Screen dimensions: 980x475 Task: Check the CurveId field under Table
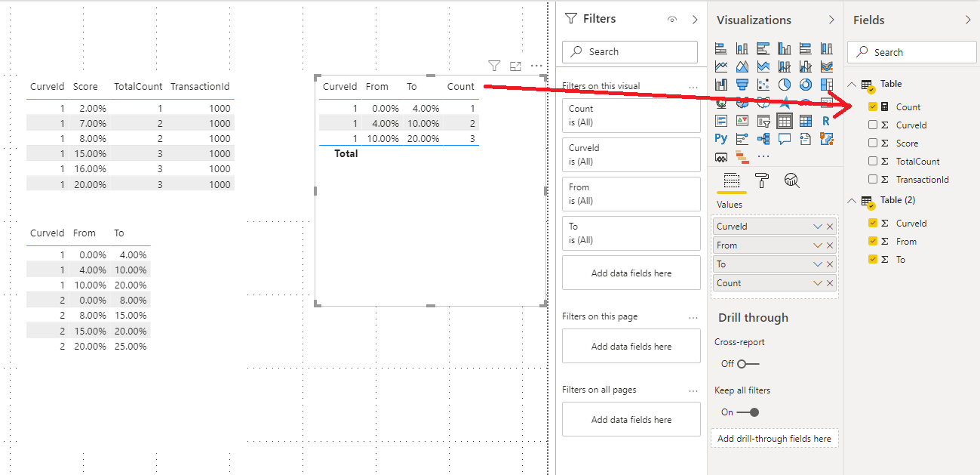[x=873, y=125]
